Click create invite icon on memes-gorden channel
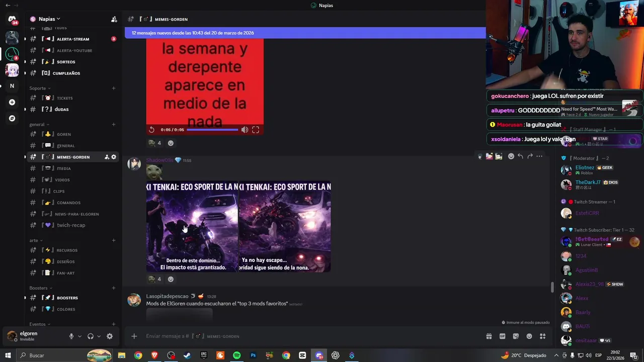Screen dimensions: 644x362 coord(107,157)
